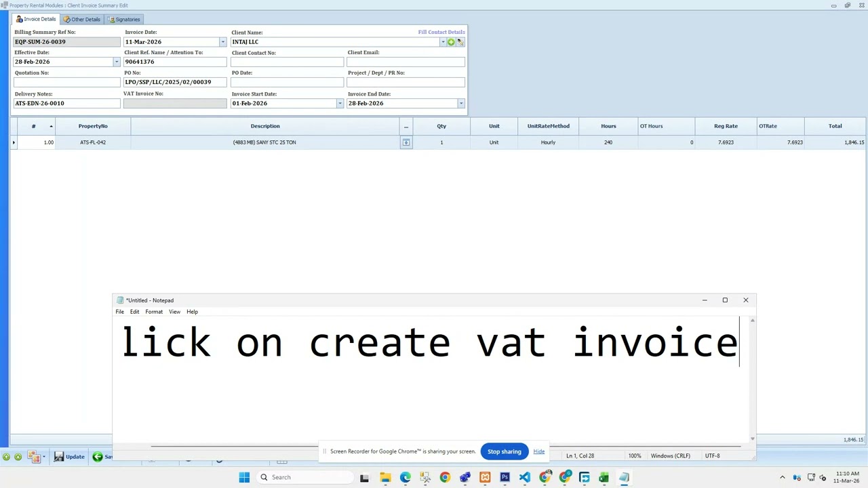Screen dimensions: 868x488
Task: Open Notepad File menu
Action: (119, 312)
